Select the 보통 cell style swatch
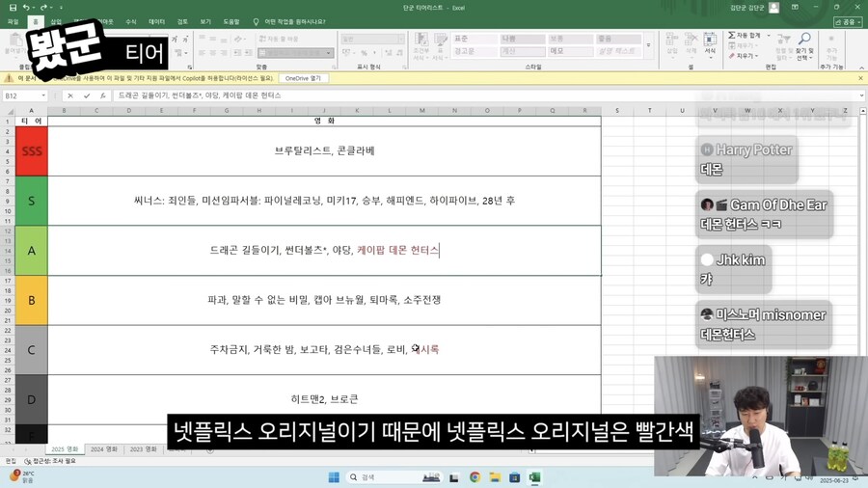Image resolution: width=868 pixels, height=488 pixels. pyautogui.click(x=570, y=39)
